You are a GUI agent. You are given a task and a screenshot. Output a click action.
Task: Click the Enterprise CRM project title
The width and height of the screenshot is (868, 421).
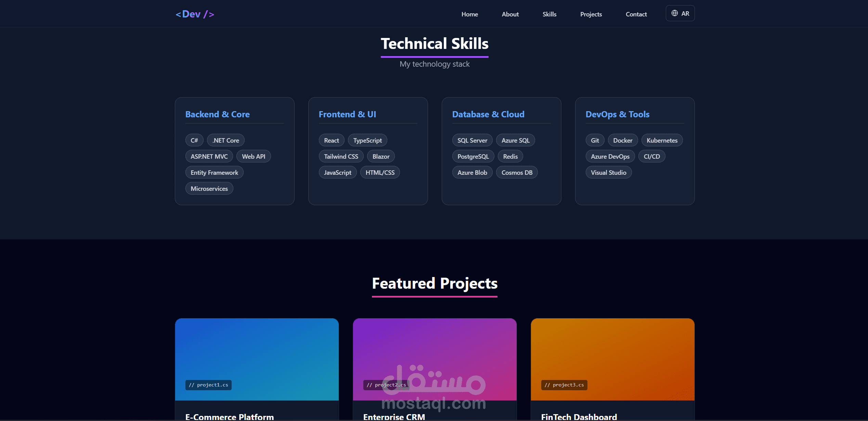394,417
